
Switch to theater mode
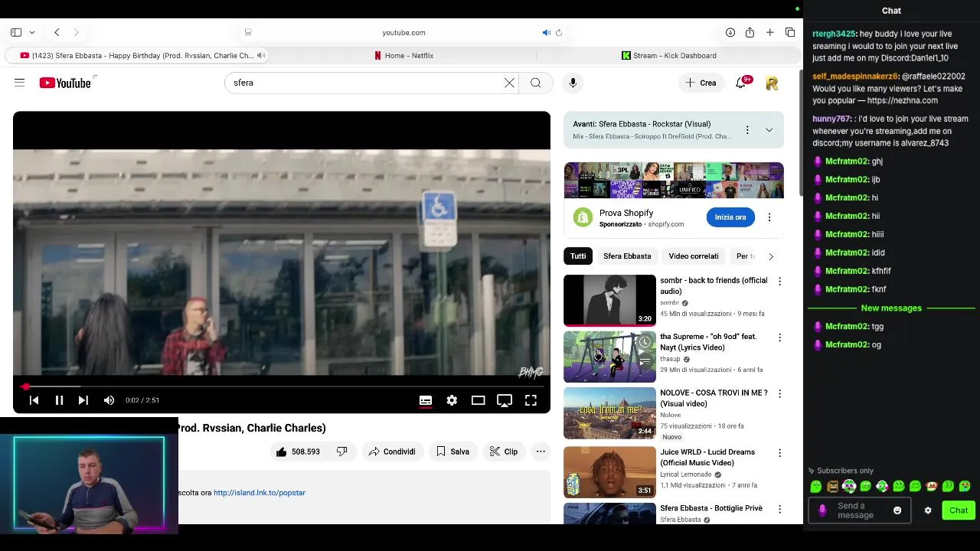tap(478, 400)
